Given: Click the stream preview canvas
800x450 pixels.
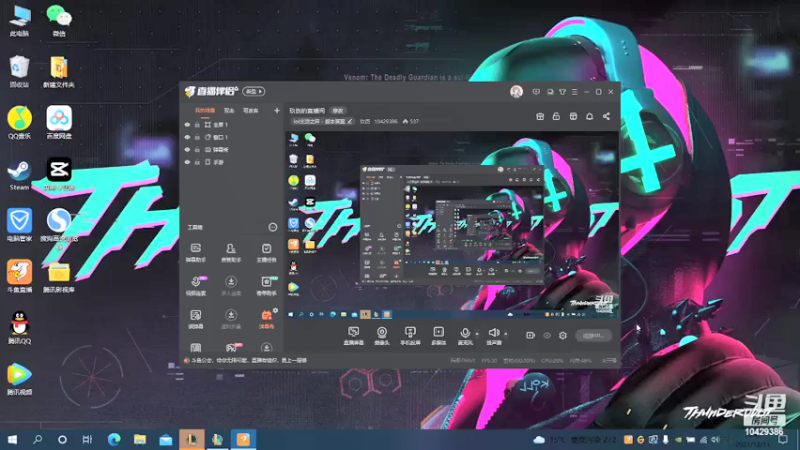Looking at the screenshot, I should [452, 226].
